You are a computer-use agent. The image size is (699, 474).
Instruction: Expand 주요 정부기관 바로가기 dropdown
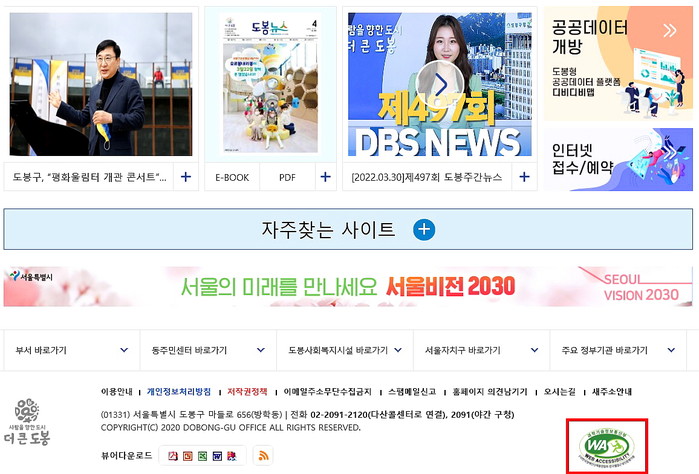tap(616, 350)
